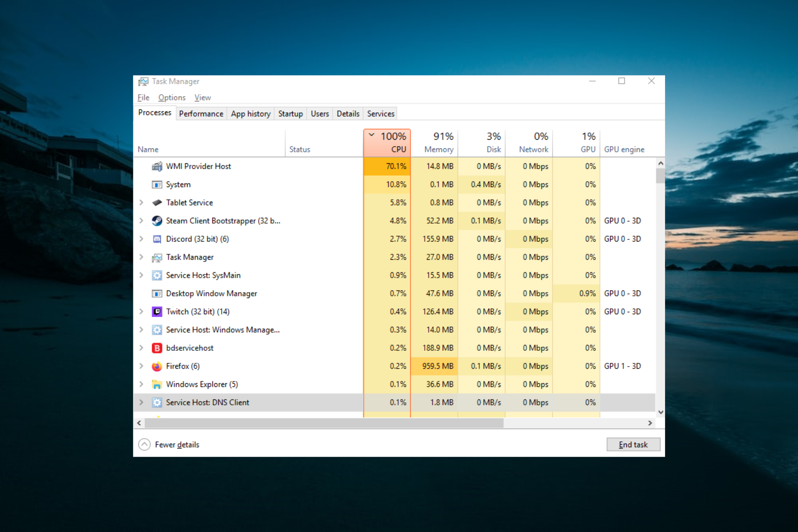Click the bdservicehost red B icon
This screenshot has height=532, width=798.
click(x=157, y=348)
